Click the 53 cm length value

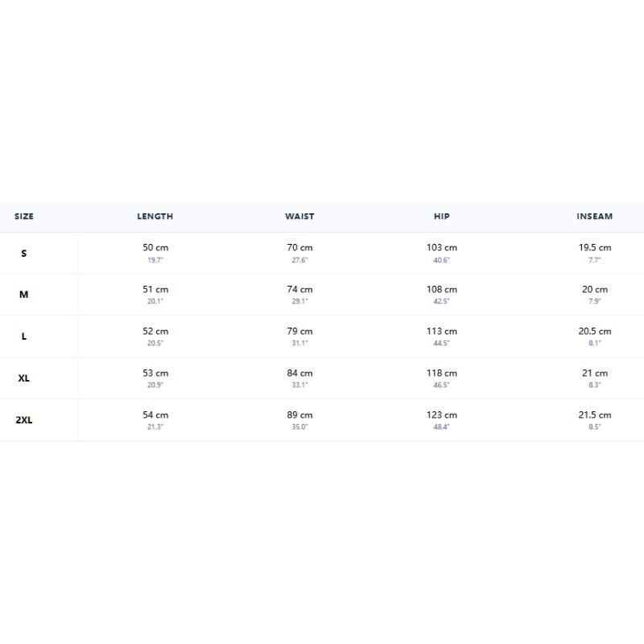coord(155,374)
